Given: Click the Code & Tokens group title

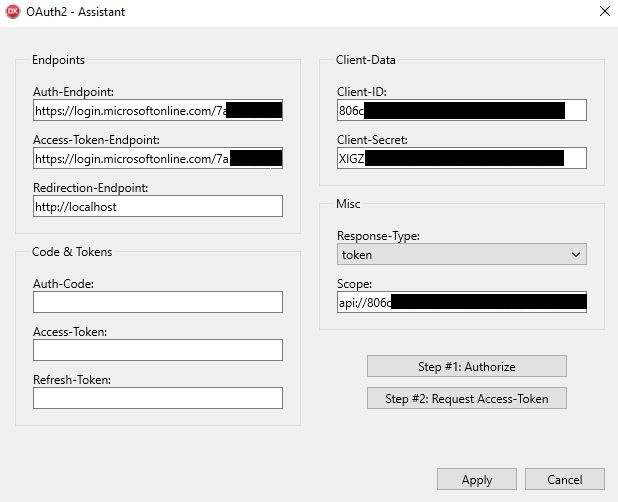Looking at the screenshot, I should click(72, 252).
